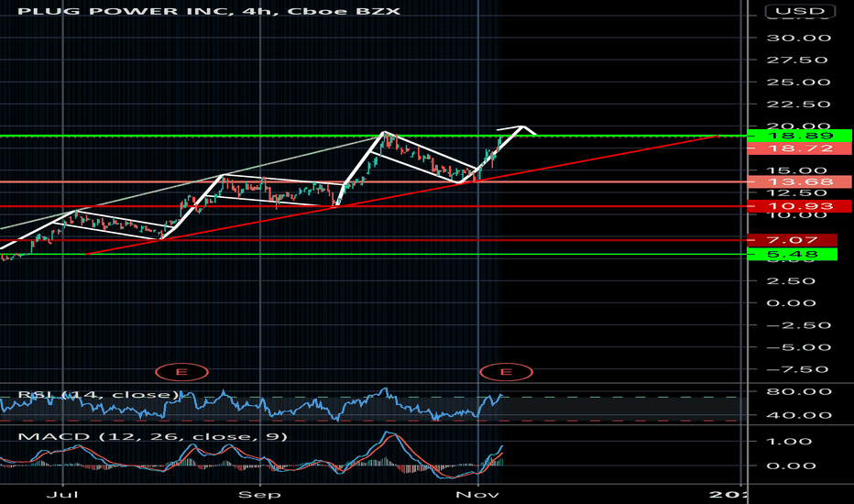Click the MACD (12, 26, close, 9) title
The width and height of the screenshot is (854, 504).
point(152,436)
